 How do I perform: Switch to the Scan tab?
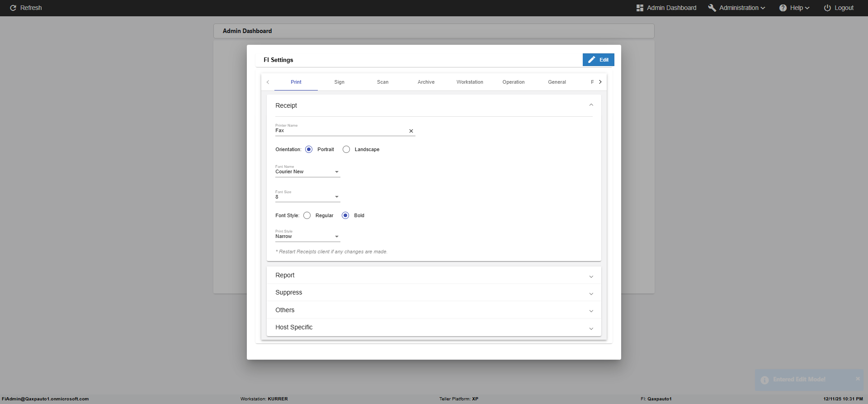tap(383, 82)
